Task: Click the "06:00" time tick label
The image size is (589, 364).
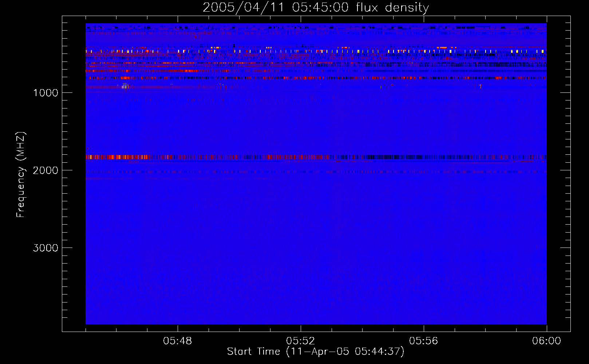Action: tap(547, 341)
